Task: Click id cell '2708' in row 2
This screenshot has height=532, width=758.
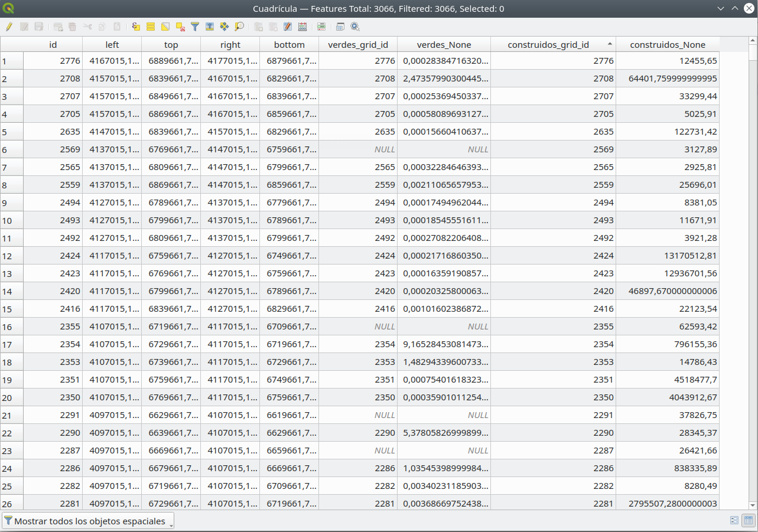Action: (53, 79)
